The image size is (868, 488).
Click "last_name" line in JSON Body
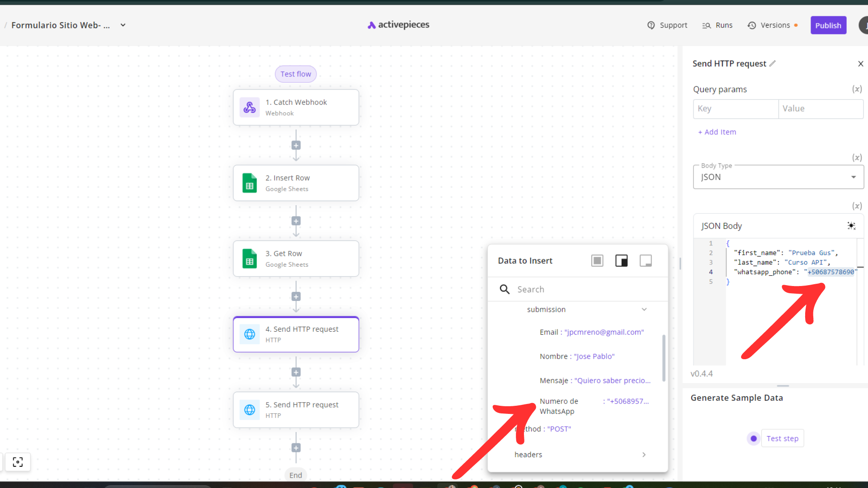[x=782, y=263]
